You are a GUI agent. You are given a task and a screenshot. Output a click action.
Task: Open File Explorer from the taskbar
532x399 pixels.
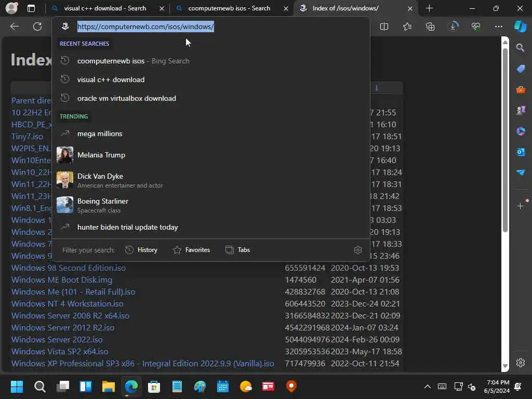(109, 387)
